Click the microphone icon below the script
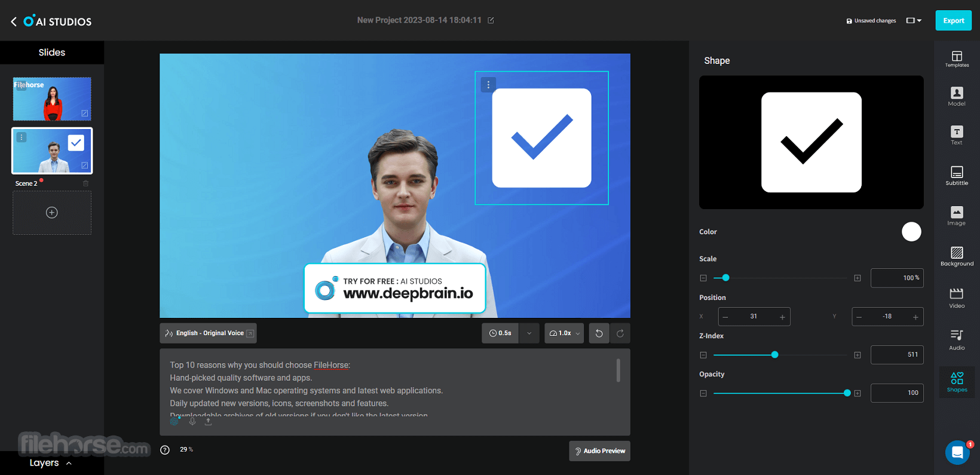Screen dimensions: 980x475 tap(192, 421)
